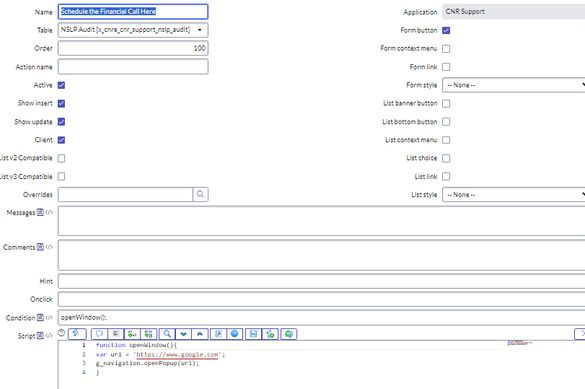Click the question mark icon beside Script label
The image size is (585, 389).
[x=62, y=333]
